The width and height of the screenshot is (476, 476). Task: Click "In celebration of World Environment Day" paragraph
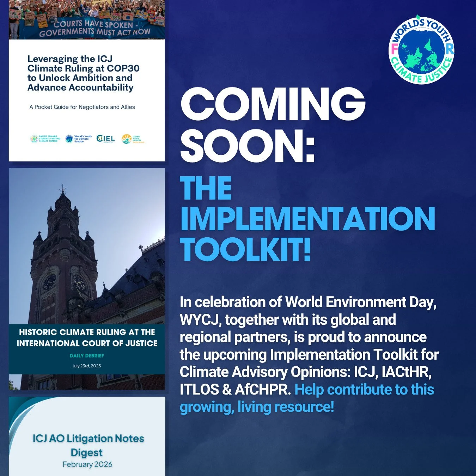[309, 354]
